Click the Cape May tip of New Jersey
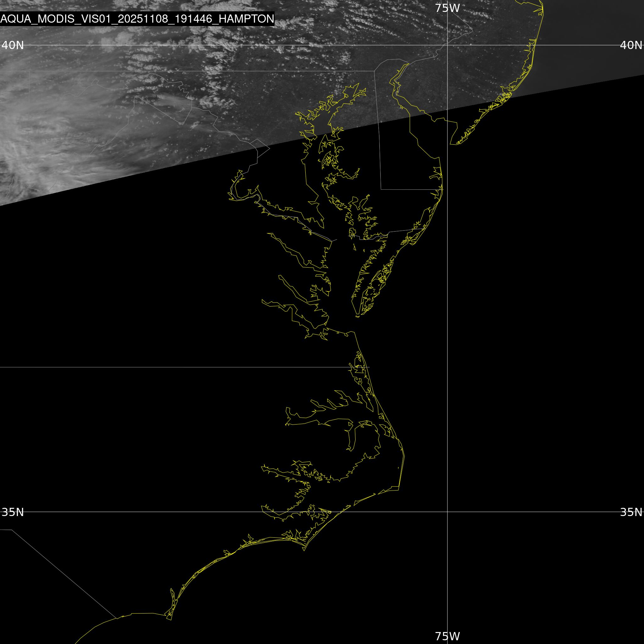Image resolution: width=644 pixels, height=644 pixels. pyautogui.click(x=451, y=144)
